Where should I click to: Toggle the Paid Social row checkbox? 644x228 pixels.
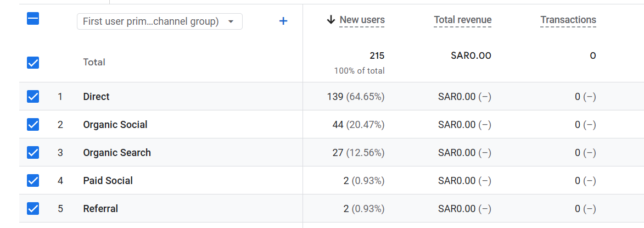point(33,181)
